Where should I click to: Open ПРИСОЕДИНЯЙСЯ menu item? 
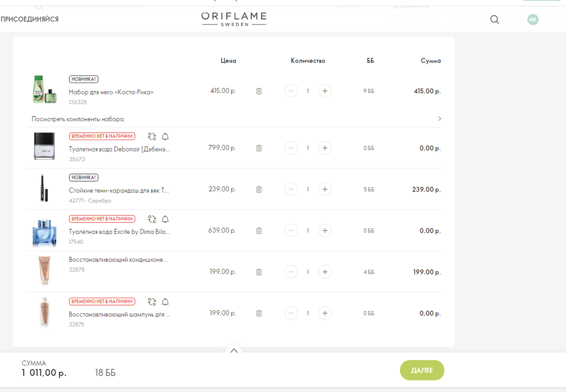click(x=30, y=19)
